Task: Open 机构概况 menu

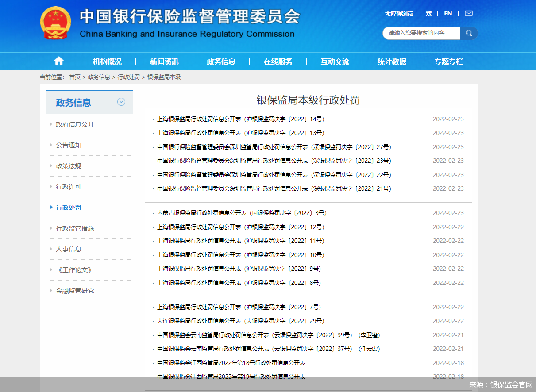Action: point(107,61)
